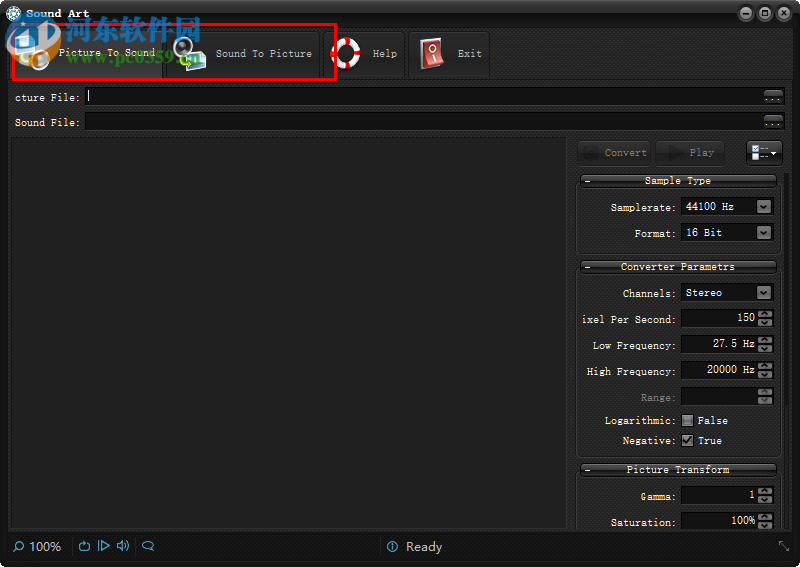800x567 pixels.
Task: Open the Channels Stereo dropdown
Action: [763, 292]
